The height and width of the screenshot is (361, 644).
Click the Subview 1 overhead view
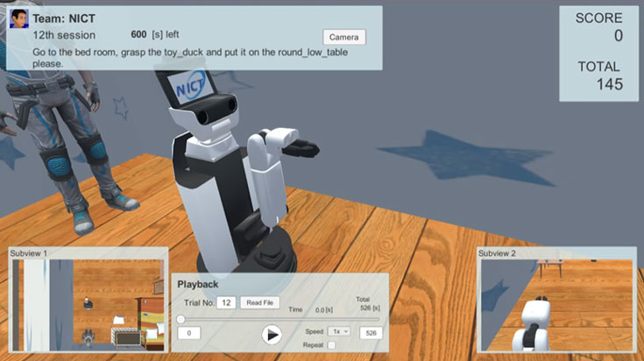point(88,305)
